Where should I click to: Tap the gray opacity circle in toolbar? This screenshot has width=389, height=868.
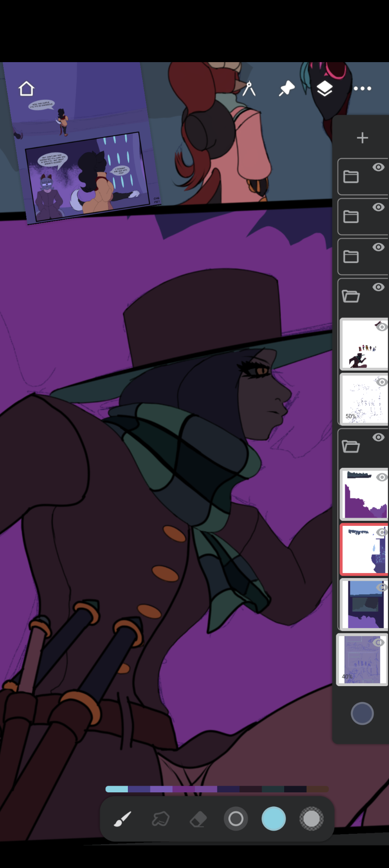point(312,819)
